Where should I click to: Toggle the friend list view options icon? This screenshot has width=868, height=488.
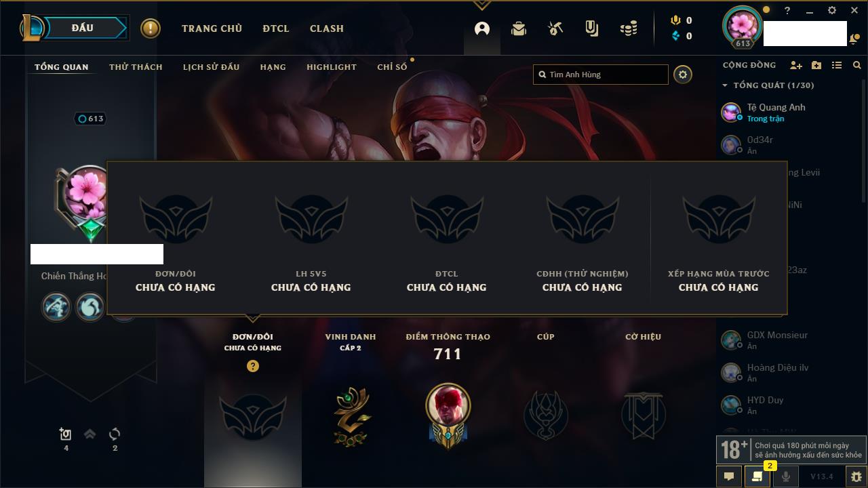click(837, 65)
